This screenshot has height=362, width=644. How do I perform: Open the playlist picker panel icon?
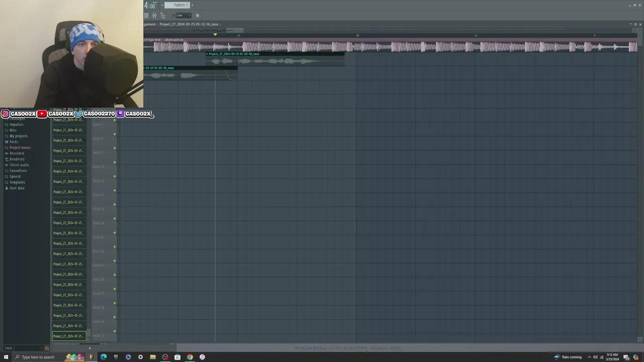click(x=146, y=15)
